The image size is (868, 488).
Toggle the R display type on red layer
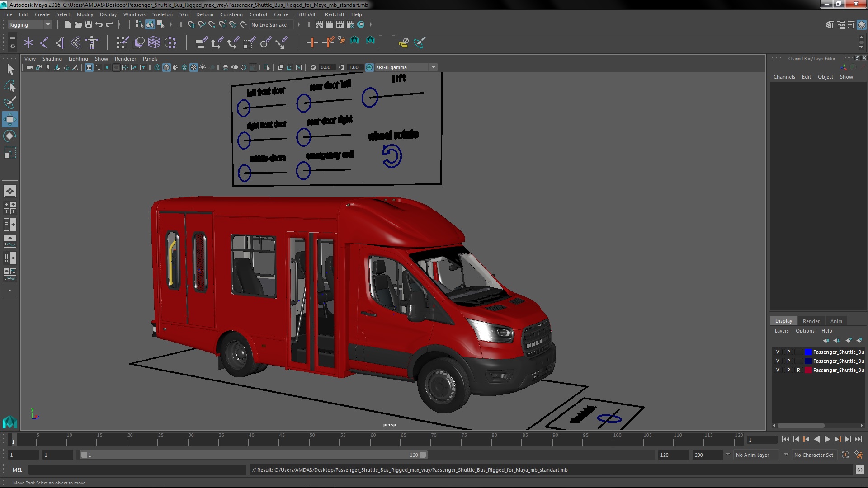pyautogui.click(x=798, y=370)
